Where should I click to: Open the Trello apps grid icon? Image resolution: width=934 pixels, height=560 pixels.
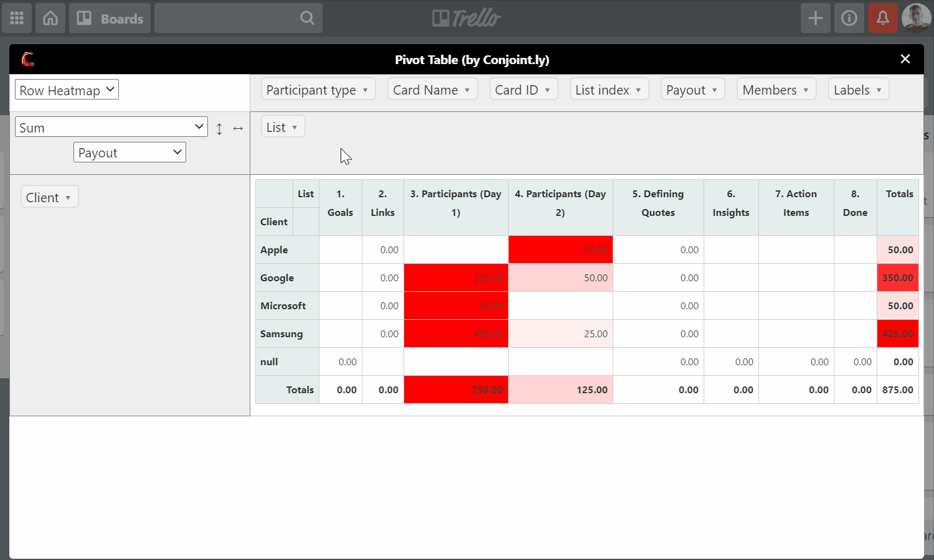point(17,18)
